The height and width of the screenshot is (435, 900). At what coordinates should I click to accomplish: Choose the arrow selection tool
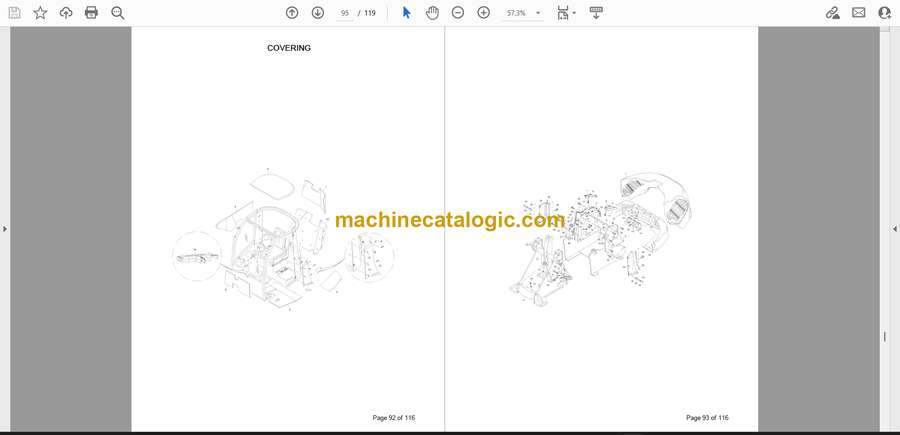pyautogui.click(x=406, y=13)
